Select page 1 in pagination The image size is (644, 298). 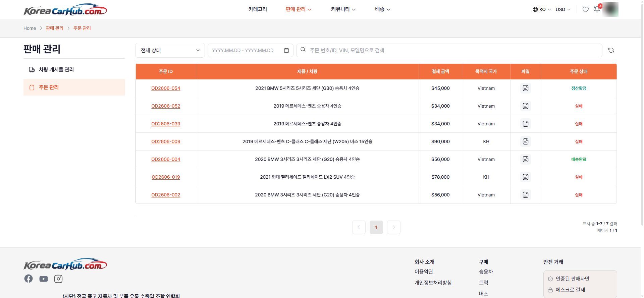pos(376,227)
